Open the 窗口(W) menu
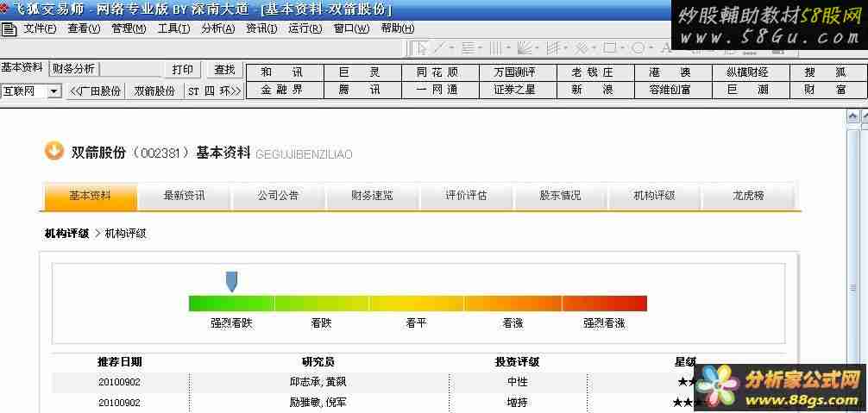The width and height of the screenshot is (868, 413). [x=351, y=28]
